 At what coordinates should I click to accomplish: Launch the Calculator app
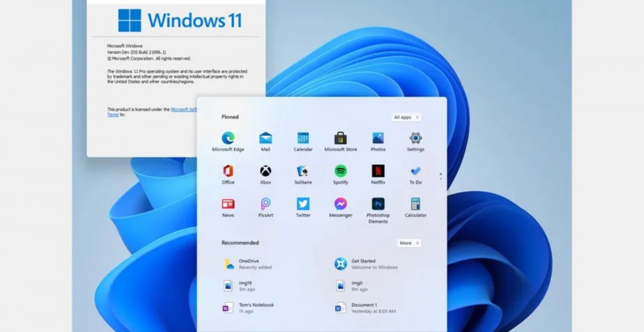(x=415, y=204)
